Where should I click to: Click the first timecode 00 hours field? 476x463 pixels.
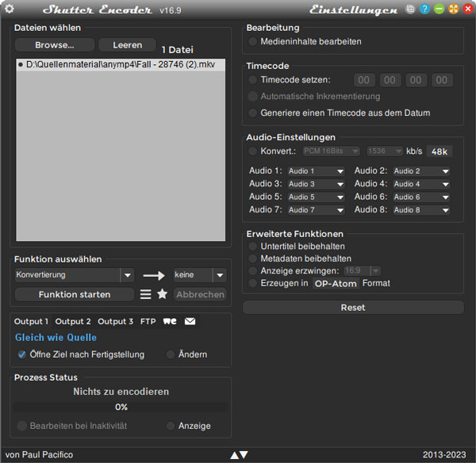point(364,80)
